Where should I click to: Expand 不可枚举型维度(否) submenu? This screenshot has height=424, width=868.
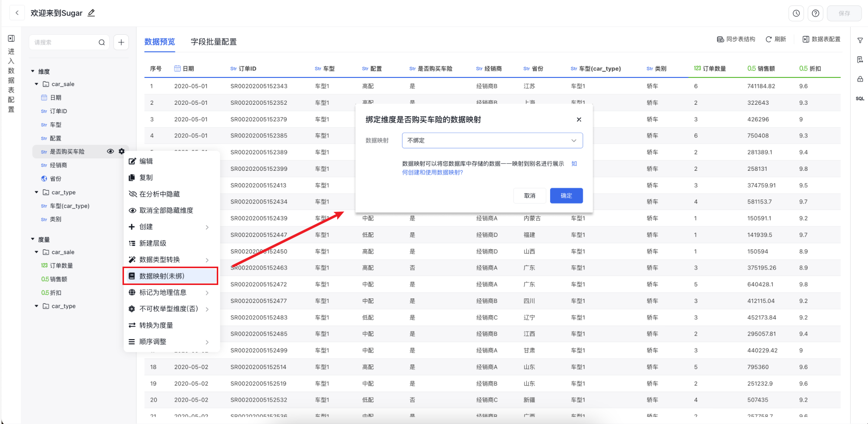172,309
